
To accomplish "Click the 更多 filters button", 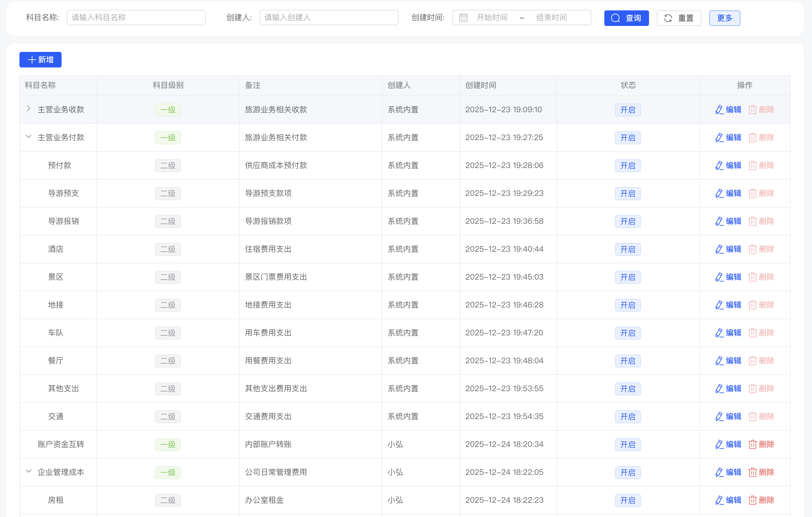I will tap(724, 18).
